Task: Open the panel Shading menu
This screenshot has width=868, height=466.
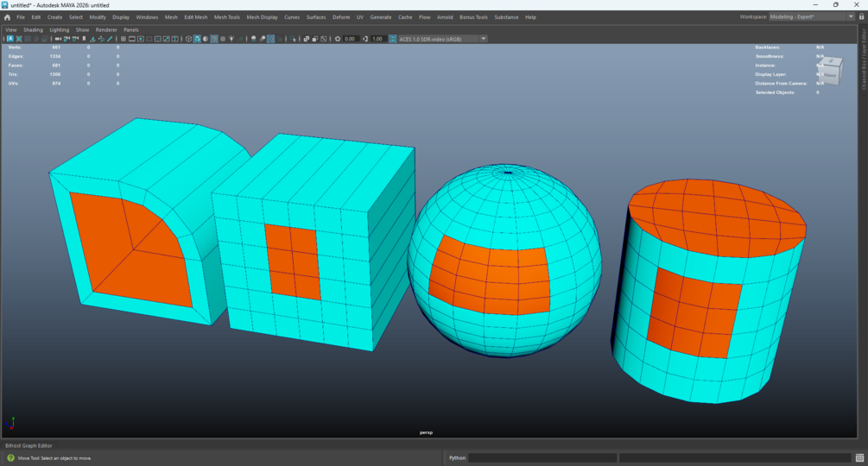Action: (33, 30)
